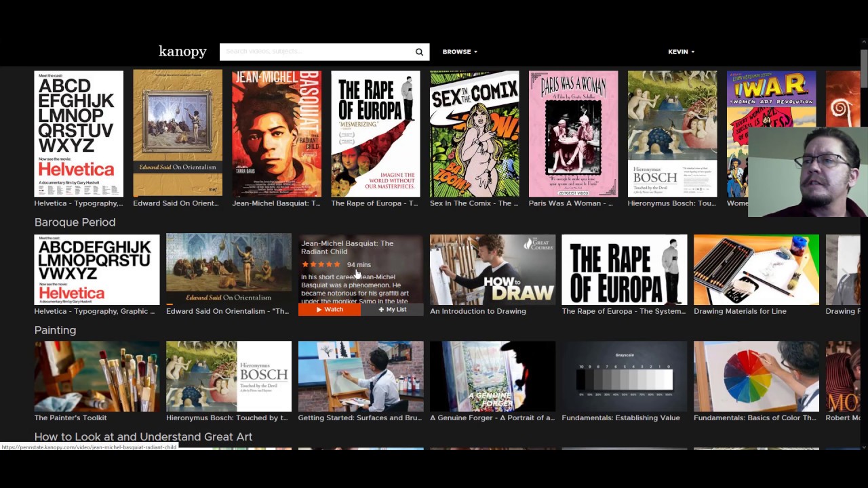Open Hieronymus Bosch thumbnail in Painting row

coord(229,376)
